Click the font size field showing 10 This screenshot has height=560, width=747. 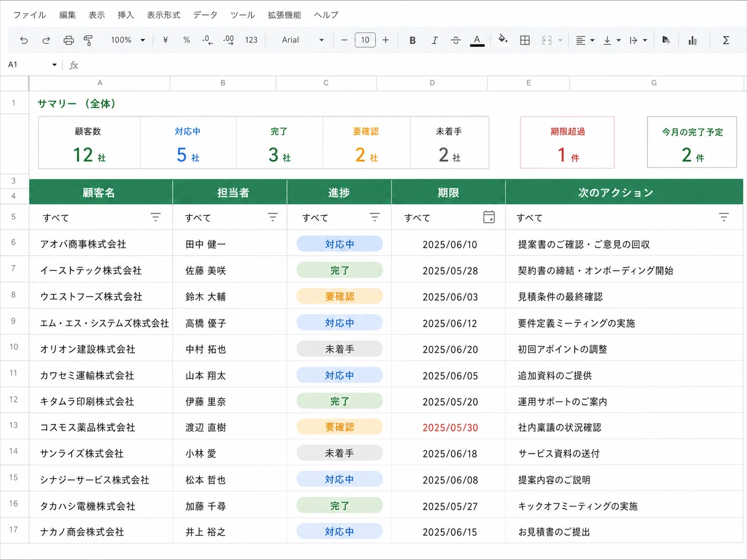tap(365, 40)
